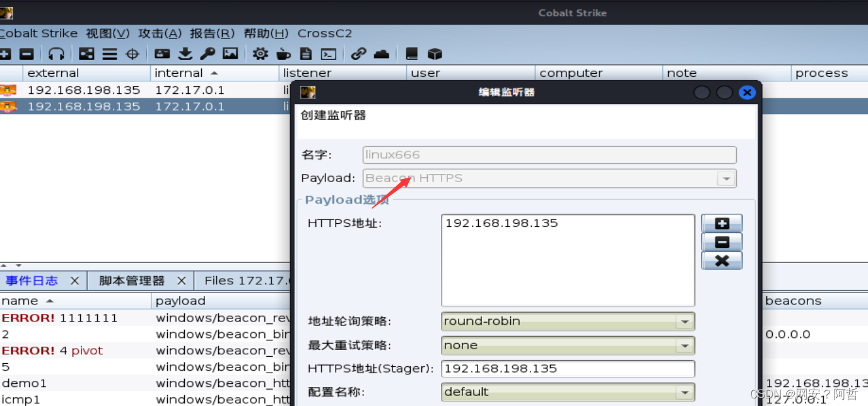
Task: Click the document Office macro icon
Action: point(305,54)
